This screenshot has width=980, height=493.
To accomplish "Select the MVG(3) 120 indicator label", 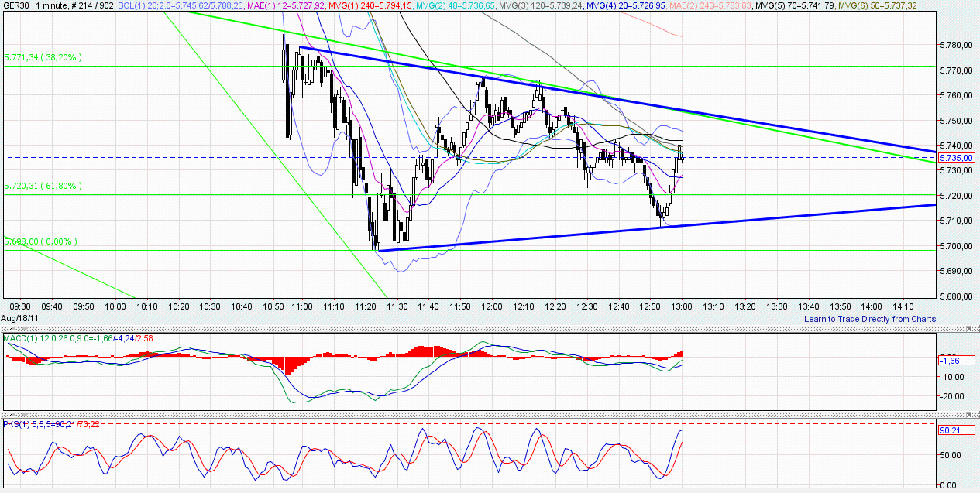I will [540, 6].
